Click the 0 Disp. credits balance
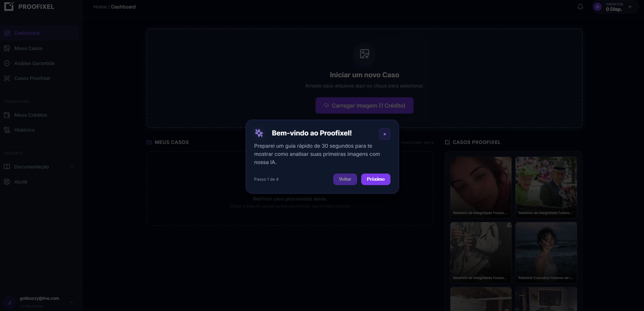Image resolution: width=644 pixels, height=311 pixels. point(614,9)
